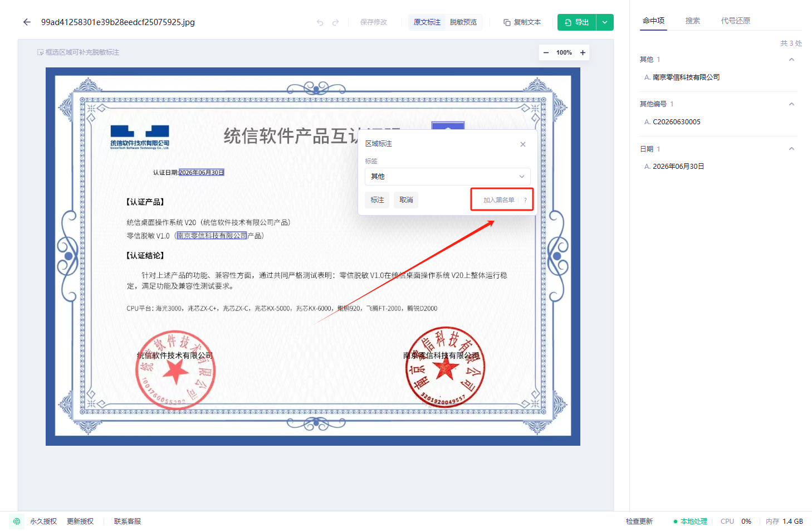
Task: Close the 区域标注 dialog
Action: click(523, 144)
